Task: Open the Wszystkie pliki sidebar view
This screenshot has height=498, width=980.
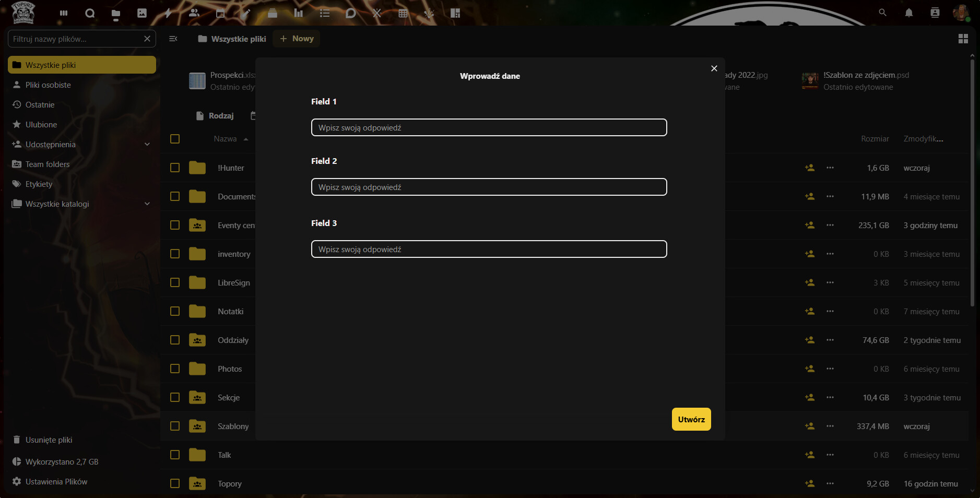Action: point(82,65)
